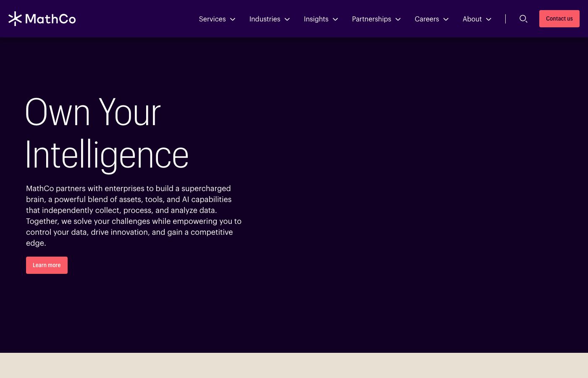This screenshot has width=588, height=378.
Task: Click the Contact us button
Action: pos(559,18)
